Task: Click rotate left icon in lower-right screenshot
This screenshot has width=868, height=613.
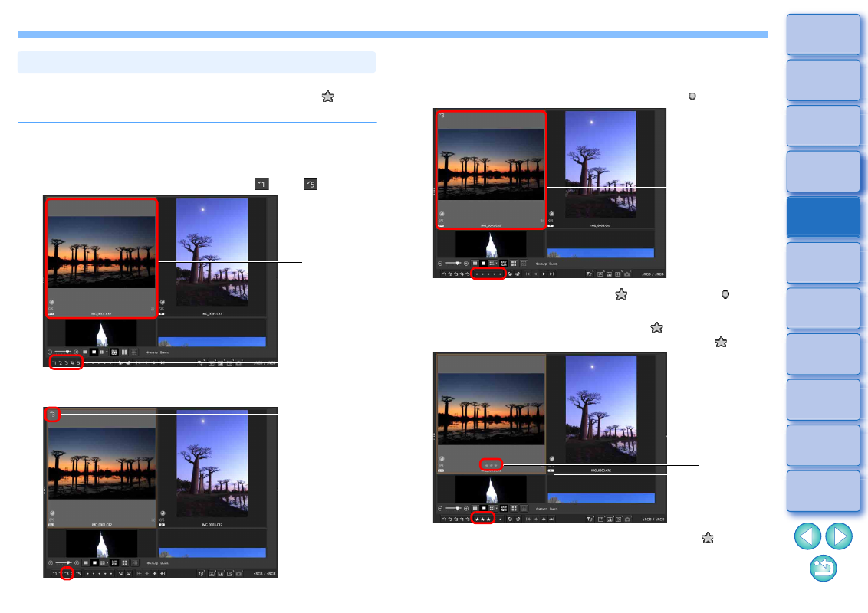Action: (511, 519)
